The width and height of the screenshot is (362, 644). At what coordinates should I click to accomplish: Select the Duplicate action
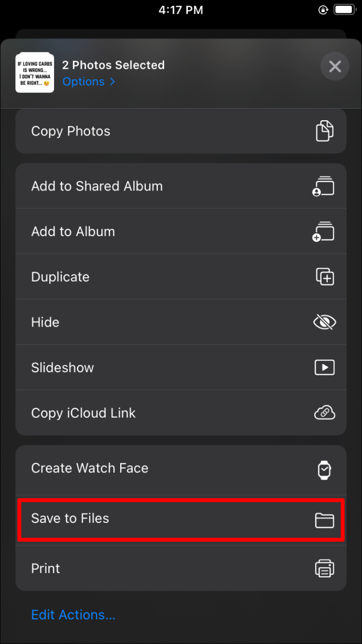pyautogui.click(x=60, y=277)
